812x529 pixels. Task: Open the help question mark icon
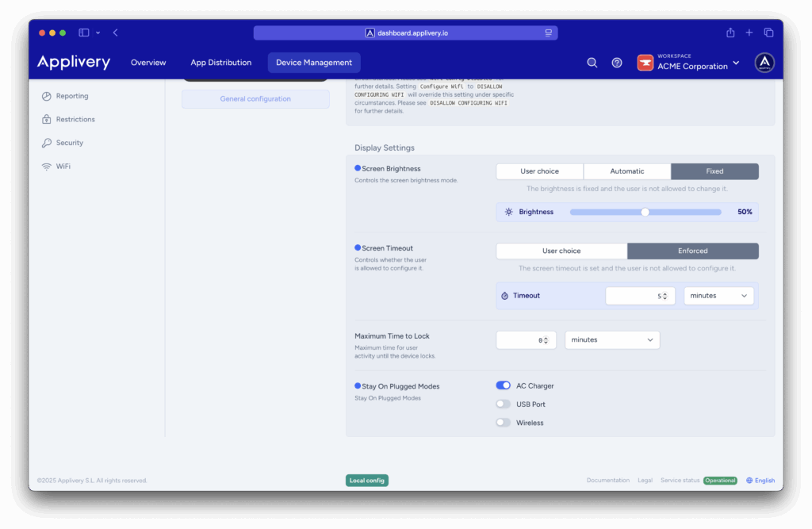[x=617, y=63]
